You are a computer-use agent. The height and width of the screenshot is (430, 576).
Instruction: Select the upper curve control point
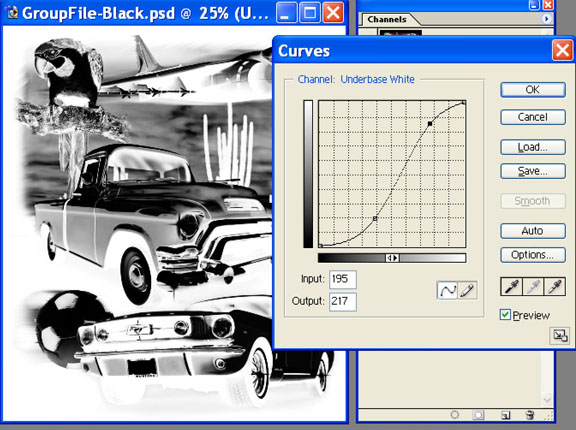tap(430, 124)
